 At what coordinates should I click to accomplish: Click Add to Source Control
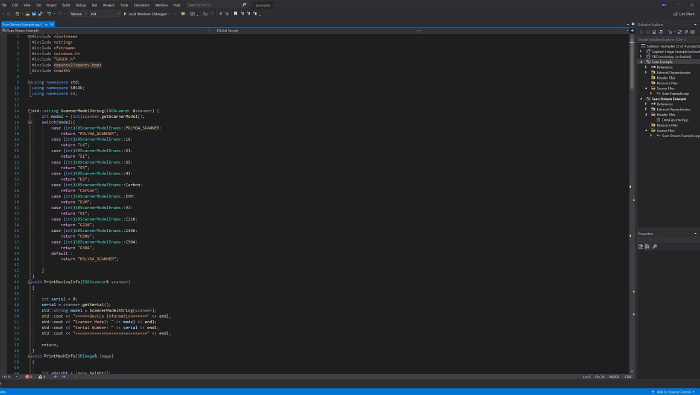pos(673,392)
